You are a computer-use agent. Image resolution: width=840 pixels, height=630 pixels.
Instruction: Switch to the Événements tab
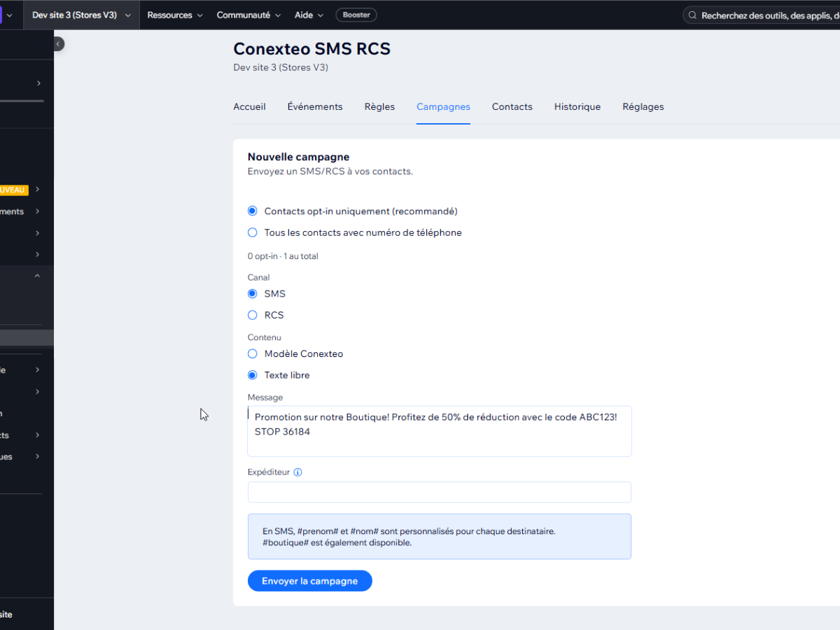[x=315, y=106]
